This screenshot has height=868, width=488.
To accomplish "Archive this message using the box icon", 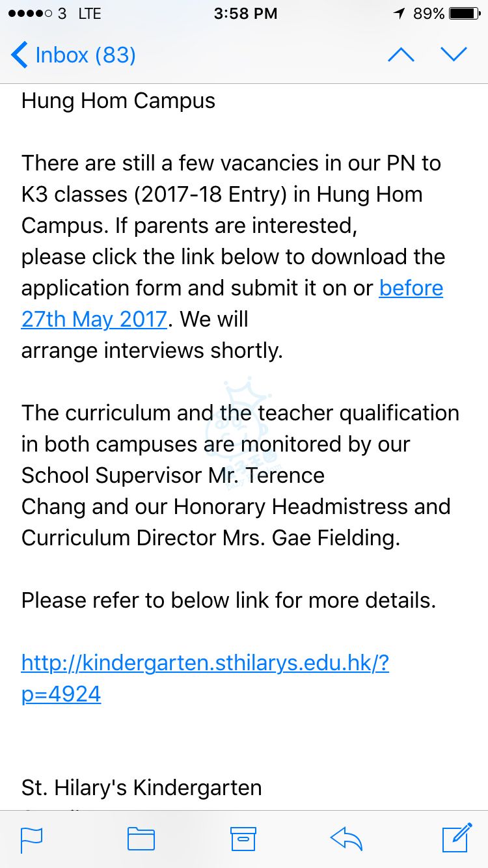I will tap(243, 838).
